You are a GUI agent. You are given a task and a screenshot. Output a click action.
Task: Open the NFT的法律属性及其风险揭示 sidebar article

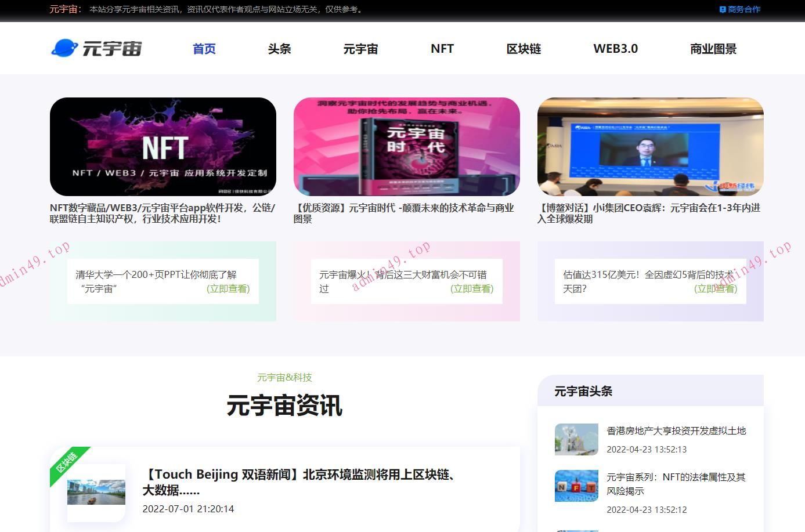[676, 484]
